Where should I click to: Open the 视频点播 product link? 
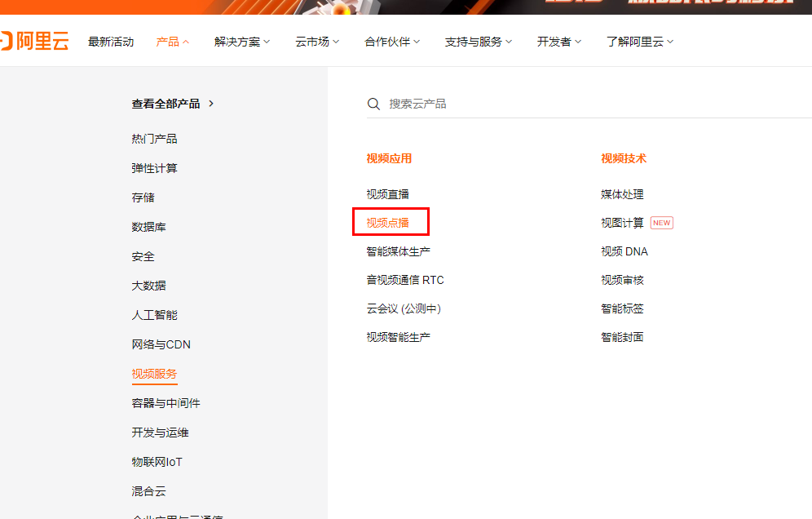pos(388,223)
